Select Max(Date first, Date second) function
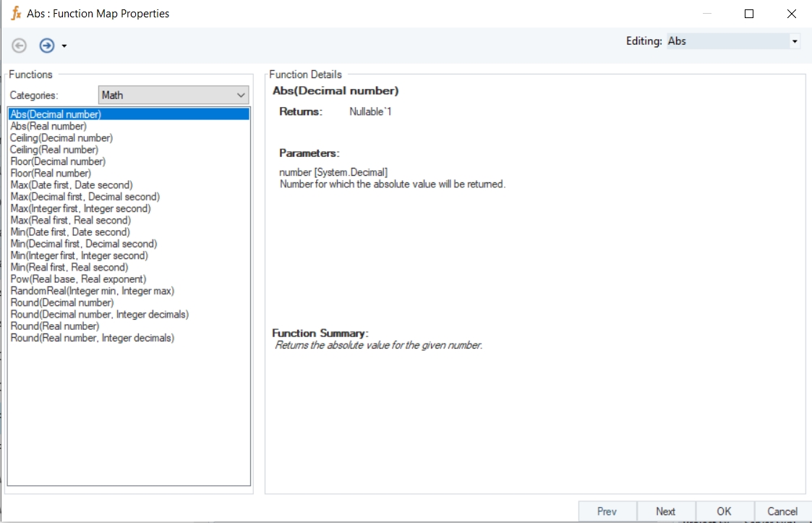The height and width of the screenshot is (523, 812). click(x=72, y=185)
